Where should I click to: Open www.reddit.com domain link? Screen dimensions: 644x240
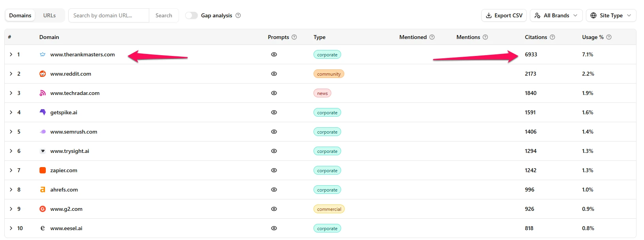[x=71, y=74]
